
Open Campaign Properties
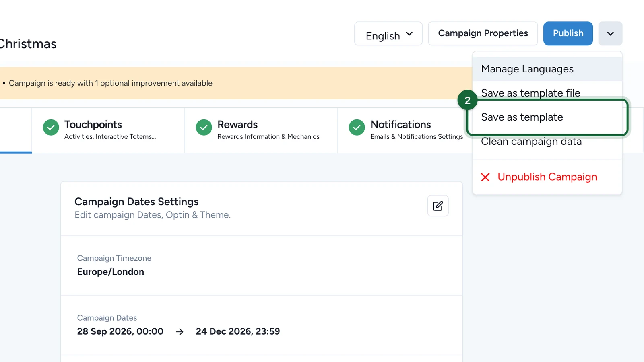[x=483, y=33]
